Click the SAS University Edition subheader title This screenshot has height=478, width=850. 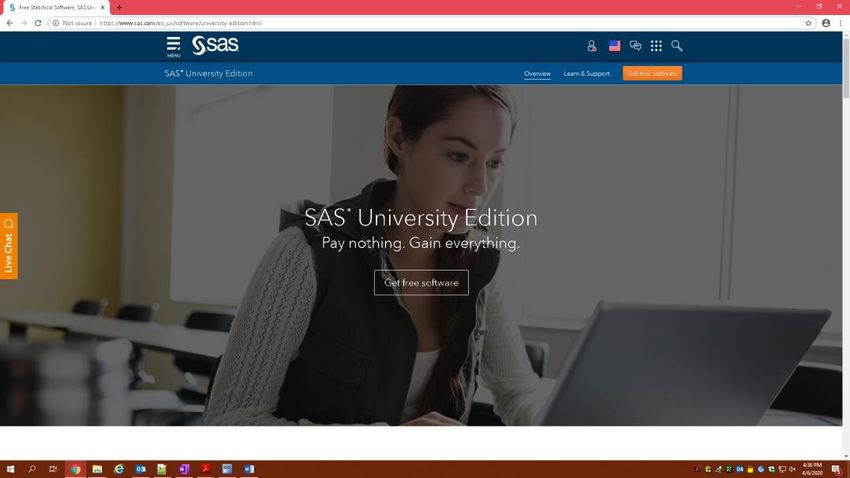coord(208,73)
